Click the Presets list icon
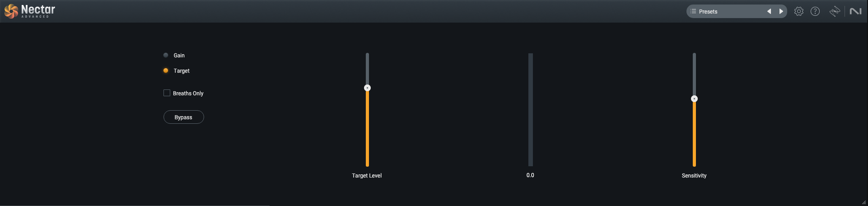868x206 pixels. pyautogui.click(x=693, y=11)
